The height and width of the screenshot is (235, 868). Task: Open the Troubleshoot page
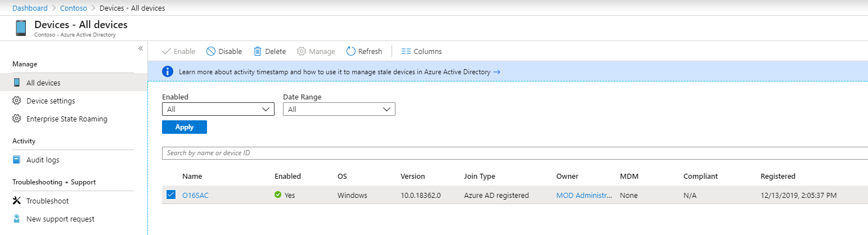click(47, 201)
